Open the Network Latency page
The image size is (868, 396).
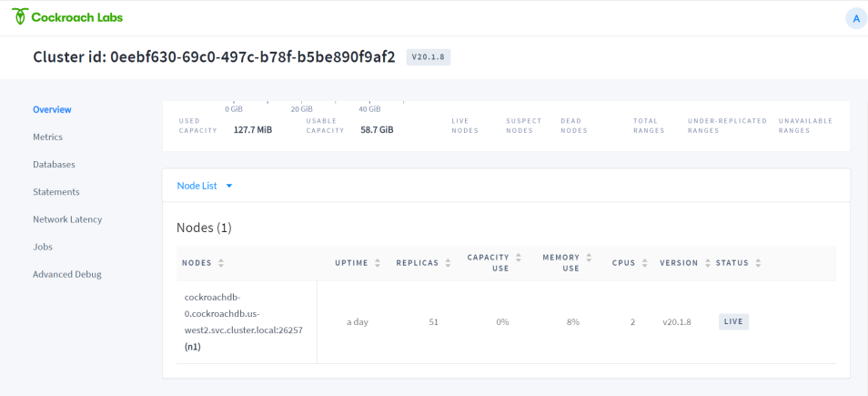[67, 219]
